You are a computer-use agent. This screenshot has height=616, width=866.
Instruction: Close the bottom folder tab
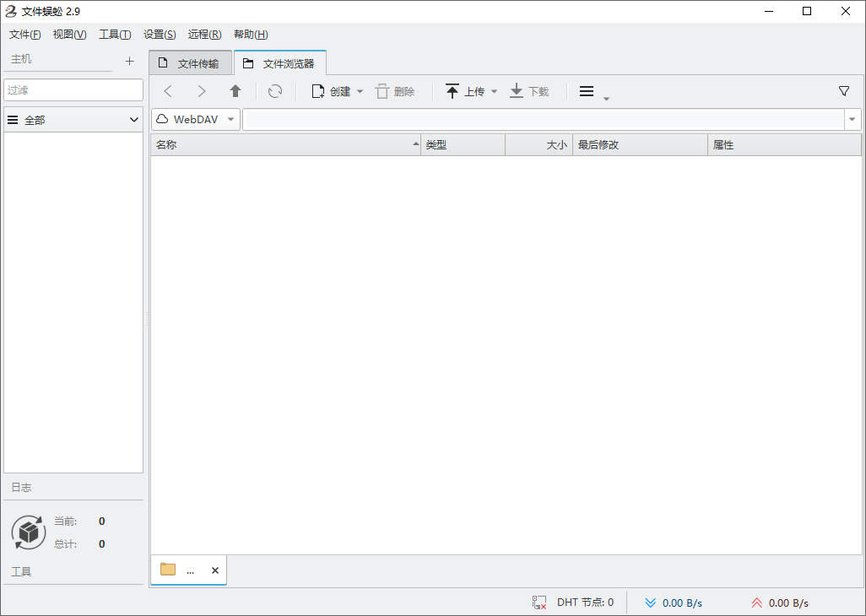point(215,570)
